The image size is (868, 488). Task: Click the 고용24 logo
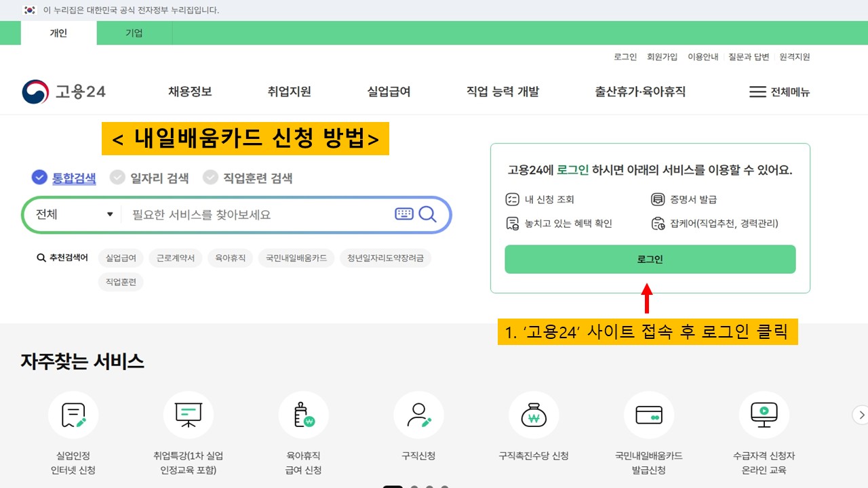pyautogui.click(x=64, y=91)
